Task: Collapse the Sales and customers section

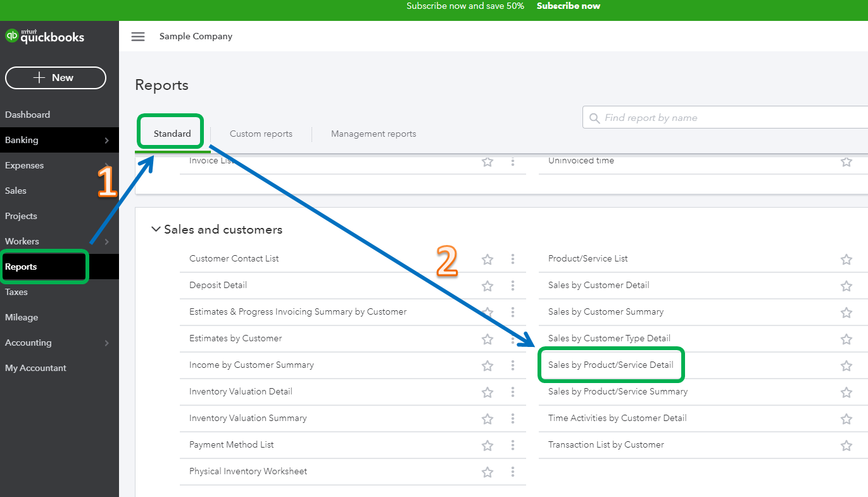Action: (156, 230)
